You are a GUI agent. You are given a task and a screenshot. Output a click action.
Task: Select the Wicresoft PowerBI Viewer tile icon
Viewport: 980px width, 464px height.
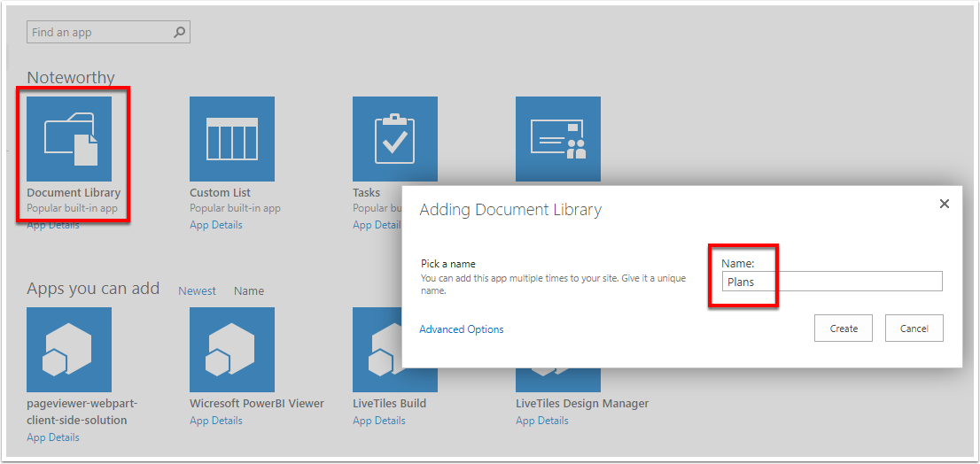tap(232, 349)
